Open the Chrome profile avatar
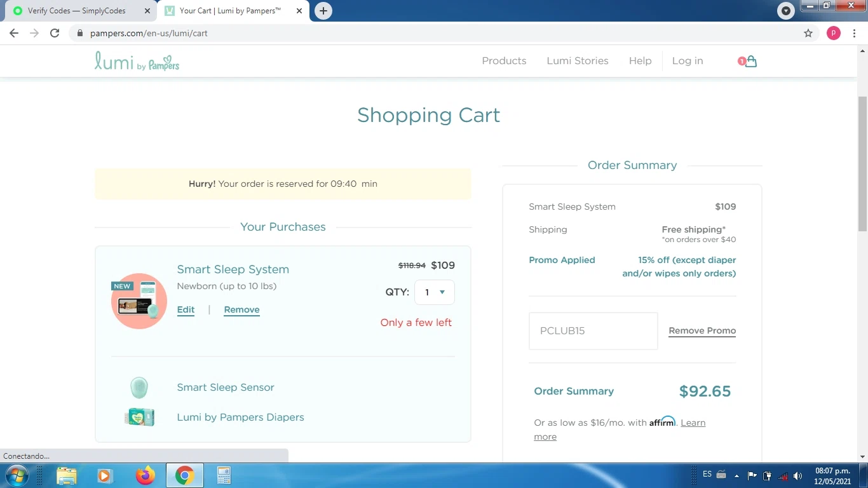This screenshot has width=868, height=488. tap(834, 33)
